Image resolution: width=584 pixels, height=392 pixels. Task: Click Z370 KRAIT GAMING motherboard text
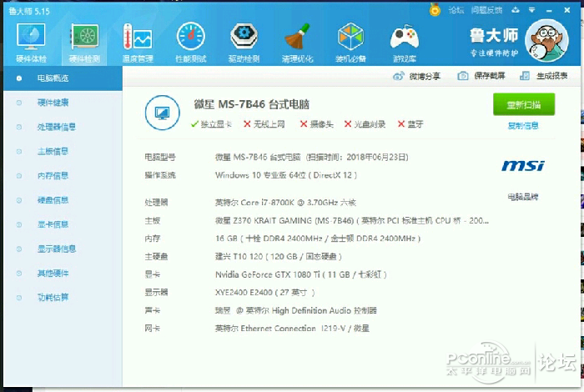pos(352,221)
